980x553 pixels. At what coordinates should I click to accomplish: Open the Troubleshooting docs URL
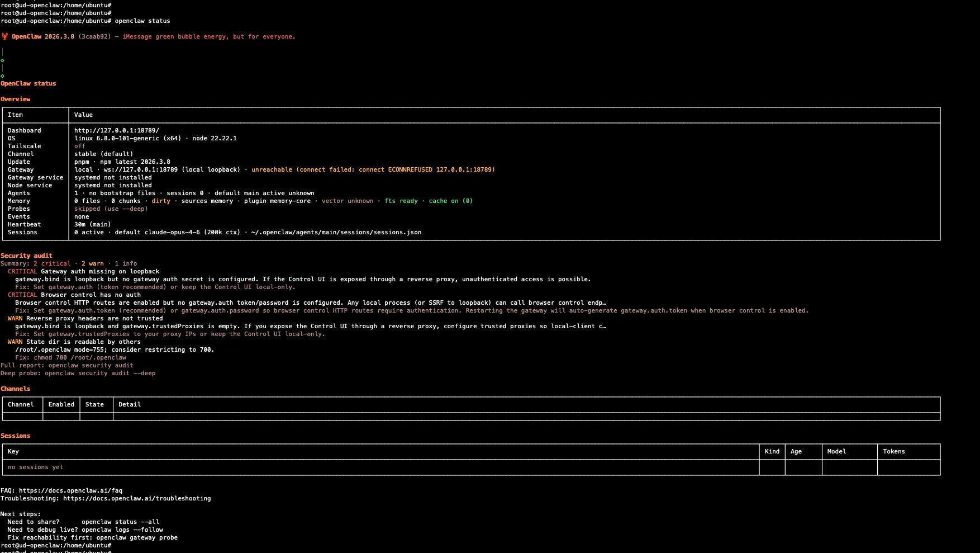coord(137,499)
